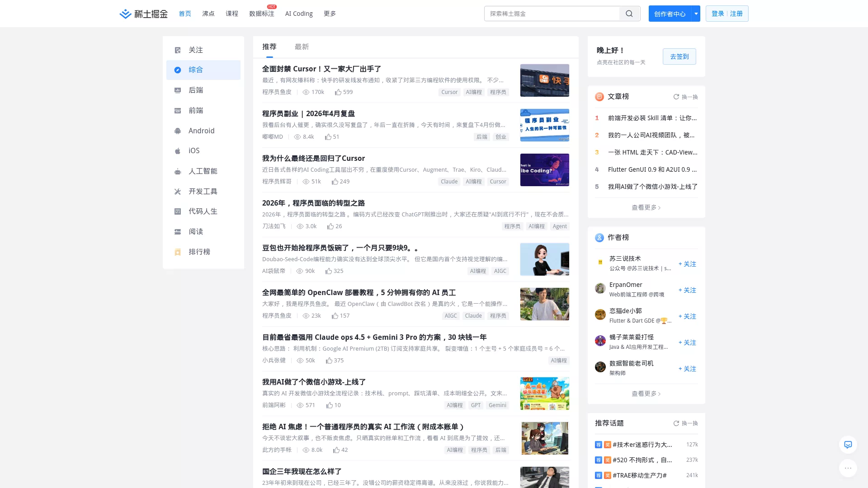
Task: Open the 代码人生 icon
Action: click(x=178, y=211)
